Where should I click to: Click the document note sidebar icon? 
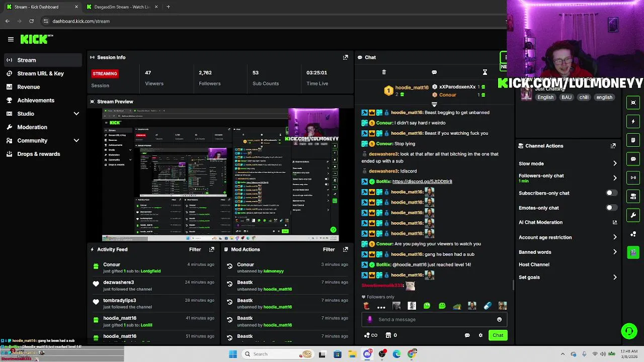click(633, 140)
